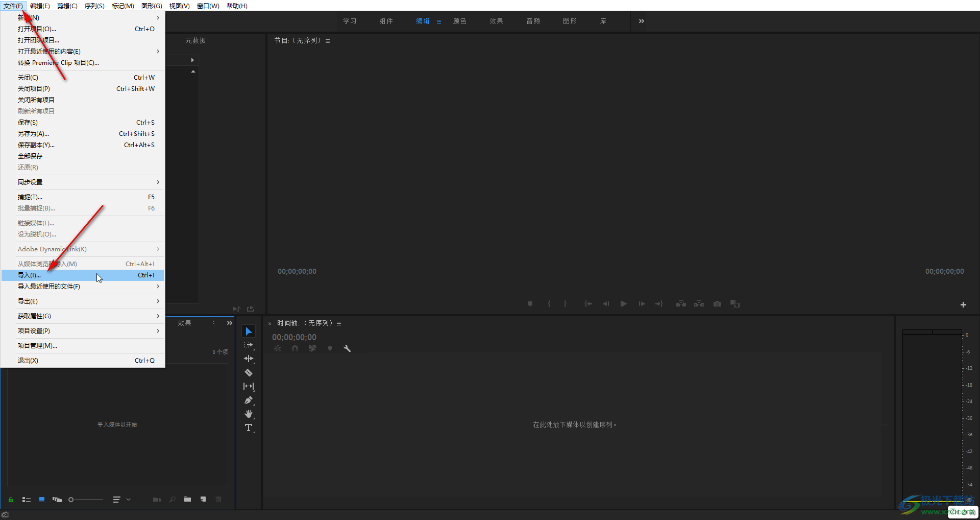Select the Razor tool
Image resolution: width=980 pixels, height=520 pixels.
pyautogui.click(x=249, y=373)
